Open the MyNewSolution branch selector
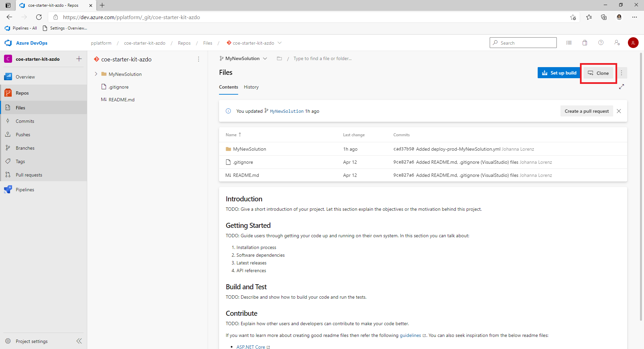 [x=243, y=58]
